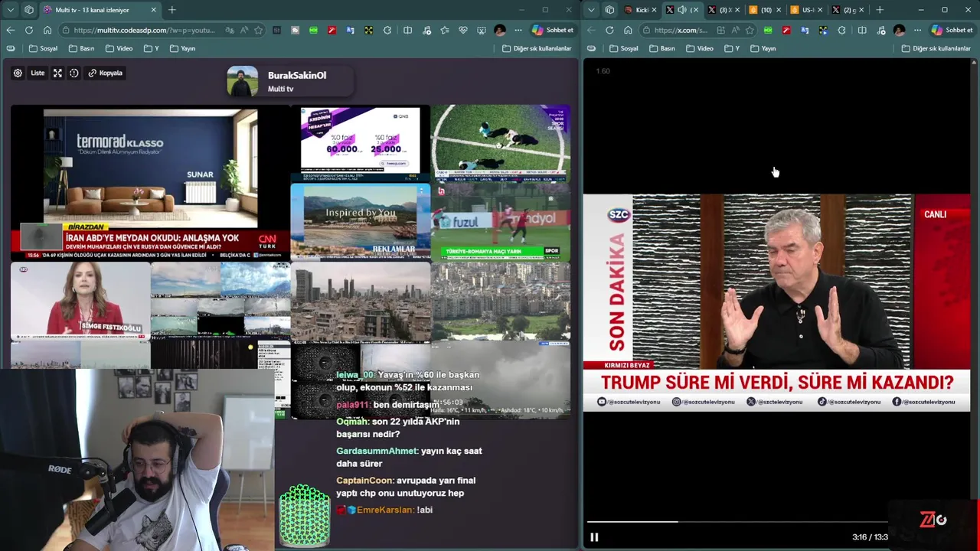Open tab search dropdown arrow in left browser
This screenshot has height=551, width=980.
(10, 10)
